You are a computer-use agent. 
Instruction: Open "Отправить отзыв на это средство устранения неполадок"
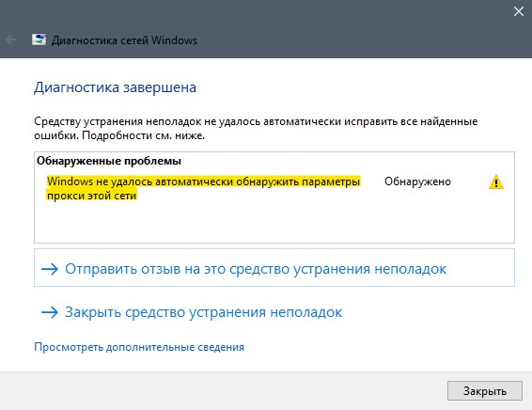(274, 268)
